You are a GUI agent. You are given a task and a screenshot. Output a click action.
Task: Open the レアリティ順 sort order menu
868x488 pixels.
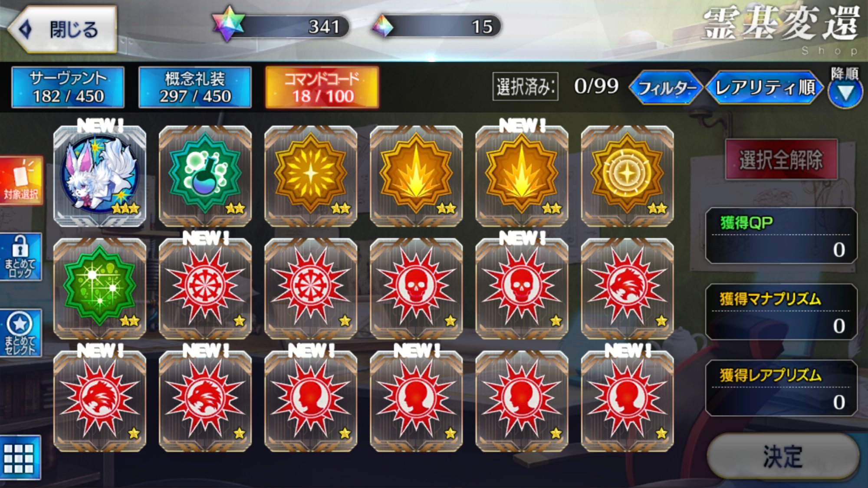(x=765, y=88)
